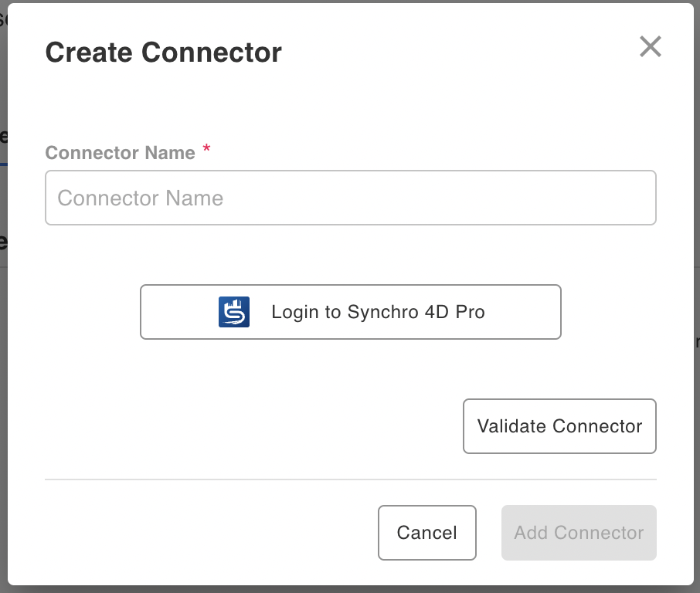700x593 pixels.
Task: Click the red required asterisk
Action: click(207, 148)
